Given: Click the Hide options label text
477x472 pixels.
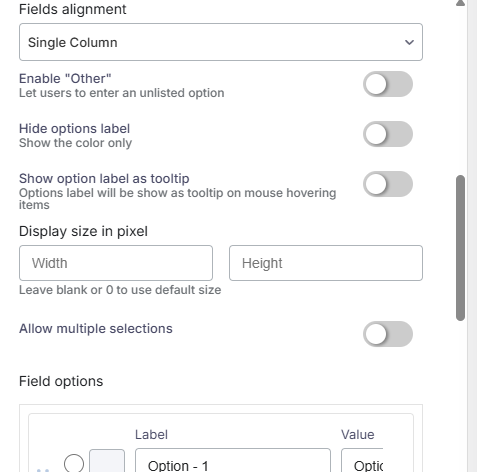Looking at the screenshot, I should (74, 129).
